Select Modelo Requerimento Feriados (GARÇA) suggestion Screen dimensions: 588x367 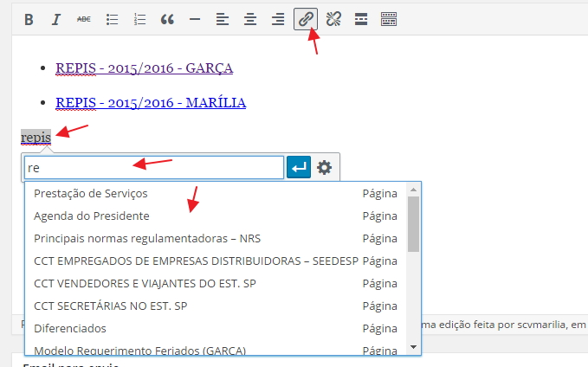216,349
